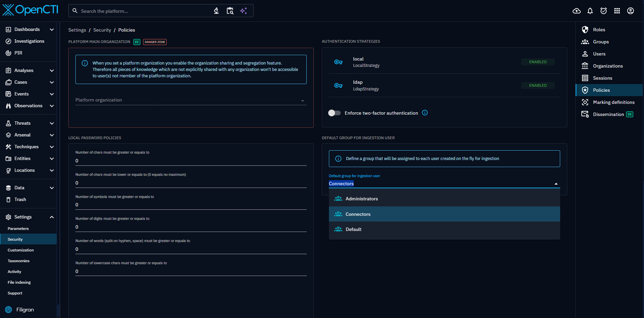Open File indexing settings submenu
644x318 pixels.
pos(28,282)
